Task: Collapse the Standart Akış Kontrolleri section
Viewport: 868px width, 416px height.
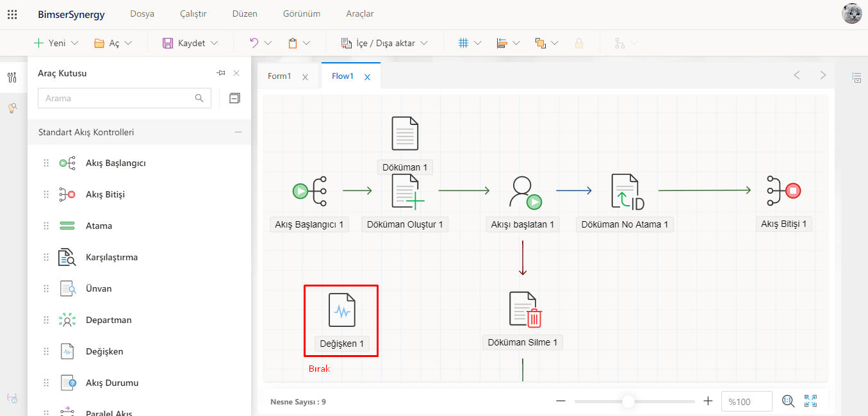Action: (x=238, y=132)
